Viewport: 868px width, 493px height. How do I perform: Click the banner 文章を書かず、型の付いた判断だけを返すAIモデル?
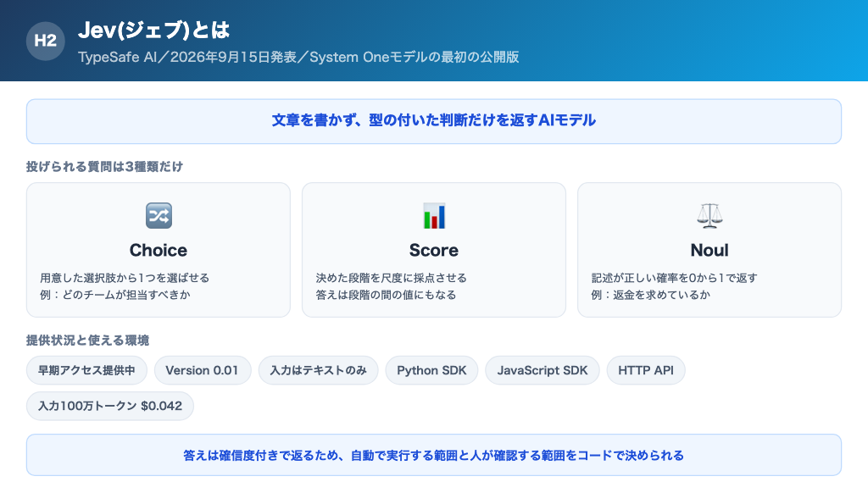434,121
